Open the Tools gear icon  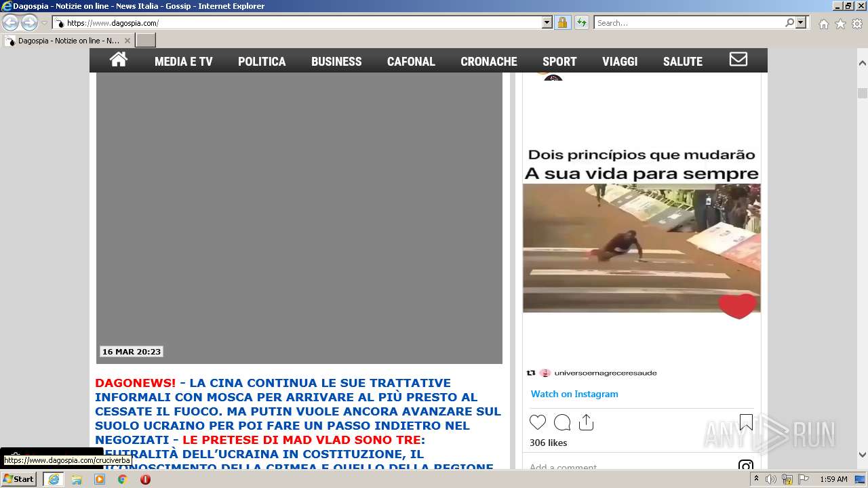click(x=857, y=24)
